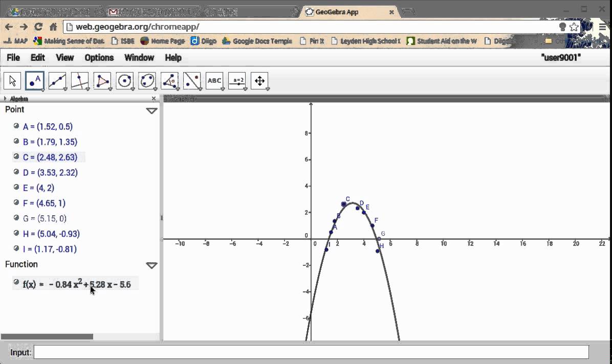
Task: Open the Window menu
Action: tap(139, 58)
